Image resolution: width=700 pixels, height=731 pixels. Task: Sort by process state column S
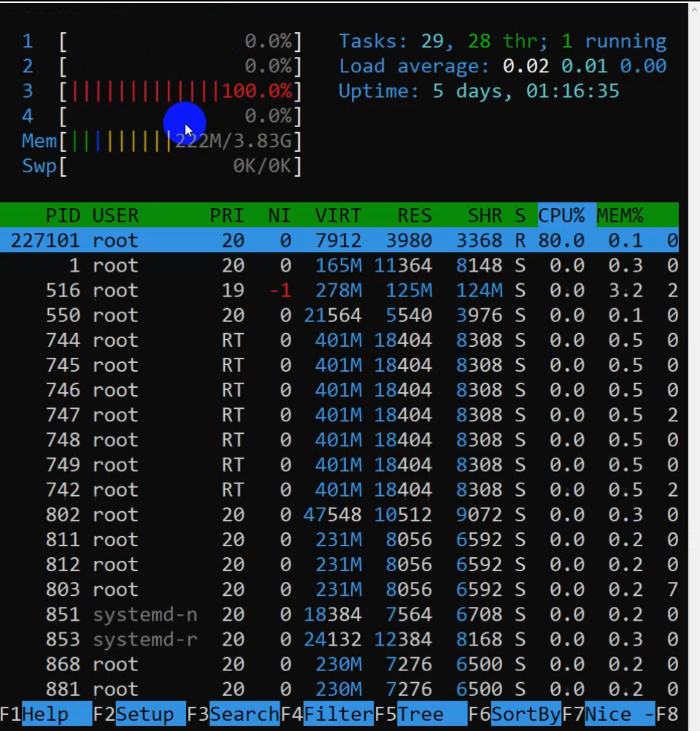pos(519,215)
